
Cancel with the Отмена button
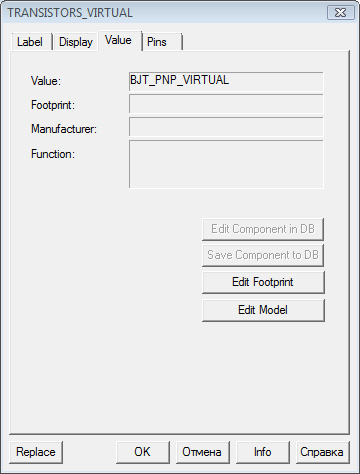point(203,452)
